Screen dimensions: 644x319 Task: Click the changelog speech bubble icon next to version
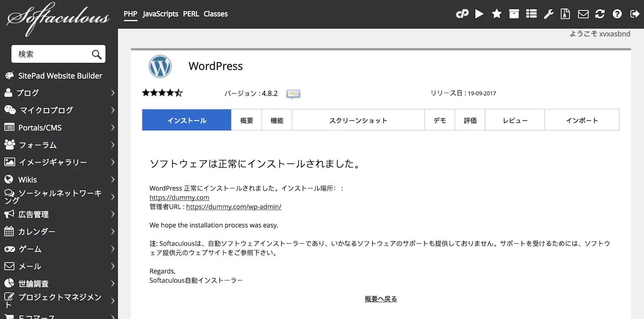click(x=293, y=94)
